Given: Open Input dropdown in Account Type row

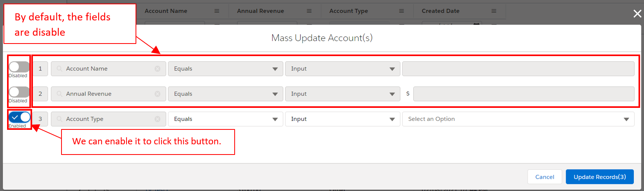Looking at the screenshot, I should pos(342,119).
